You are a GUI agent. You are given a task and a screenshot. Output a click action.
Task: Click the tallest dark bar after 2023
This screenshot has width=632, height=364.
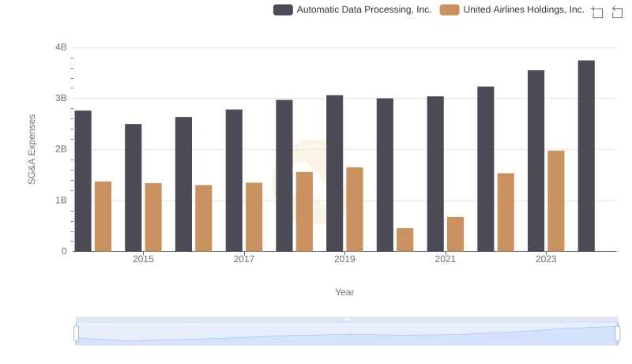pos(586,156)
